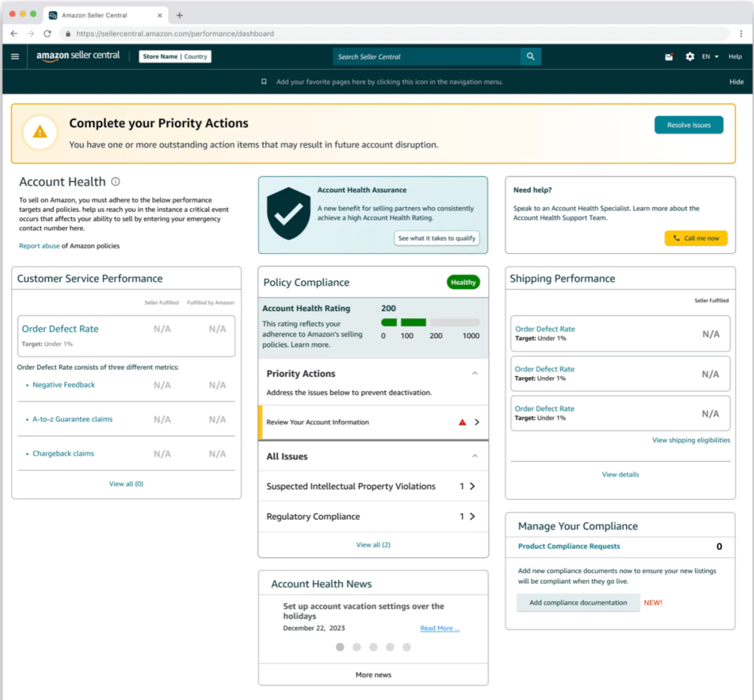Open the mail notifications icon
Image resolution: width=754 pixels, height=700 pixels.
pyautogui.click(x=669, y=57)
